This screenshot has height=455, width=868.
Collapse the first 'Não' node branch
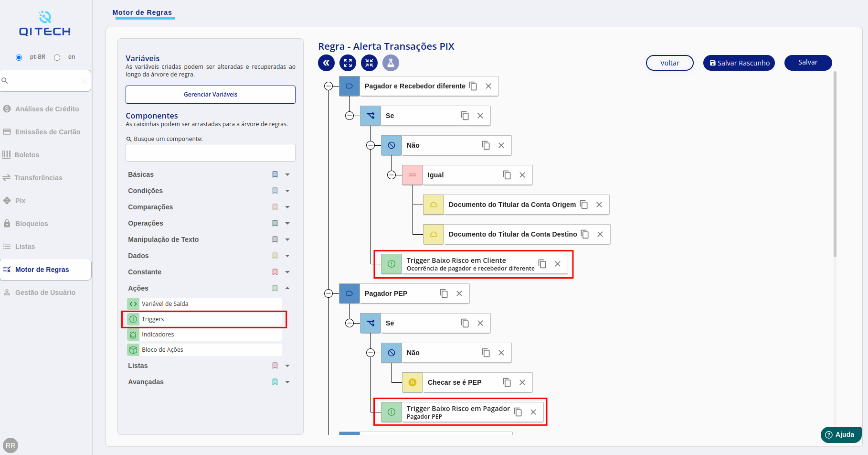pos(370,145)
